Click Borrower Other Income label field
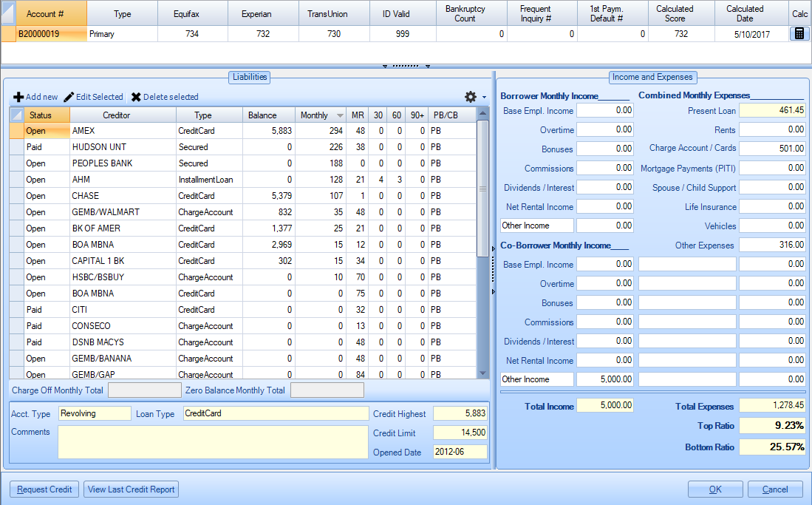812x505 pixels. 537,226
